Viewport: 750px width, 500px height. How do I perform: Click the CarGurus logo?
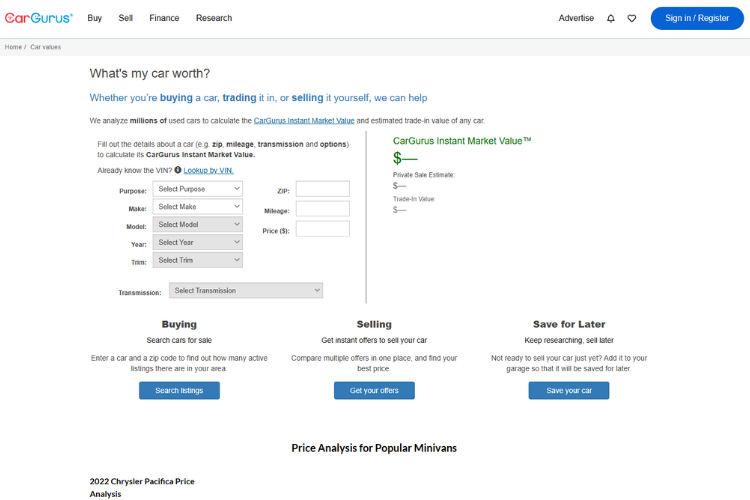pos(39,18)
